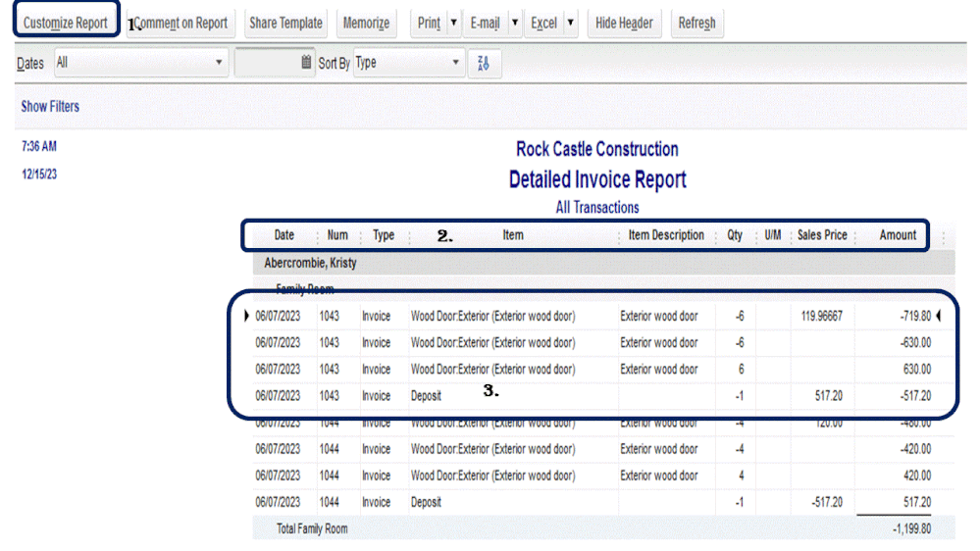Click the row selection arrow beside first 1043 row

click(246, 316)
